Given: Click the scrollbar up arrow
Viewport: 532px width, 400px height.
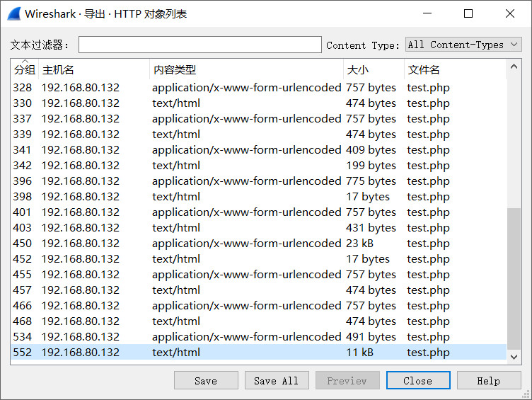Looking at the screenshot, I should [x=514, y=67].
